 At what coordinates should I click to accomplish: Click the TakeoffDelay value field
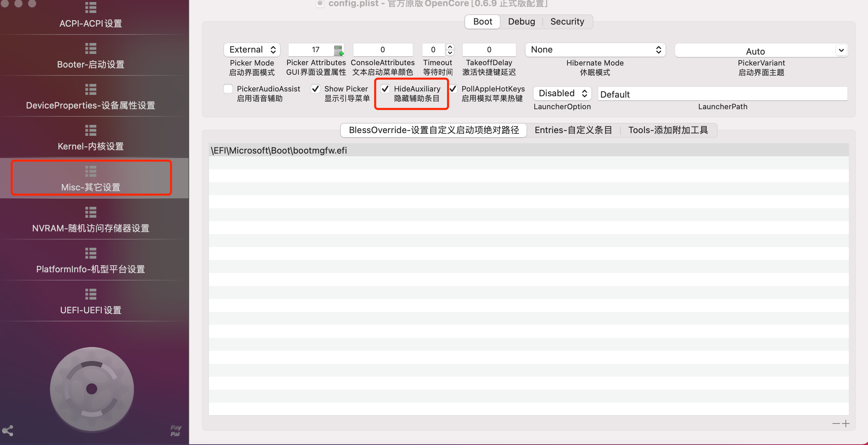point(489,50)
